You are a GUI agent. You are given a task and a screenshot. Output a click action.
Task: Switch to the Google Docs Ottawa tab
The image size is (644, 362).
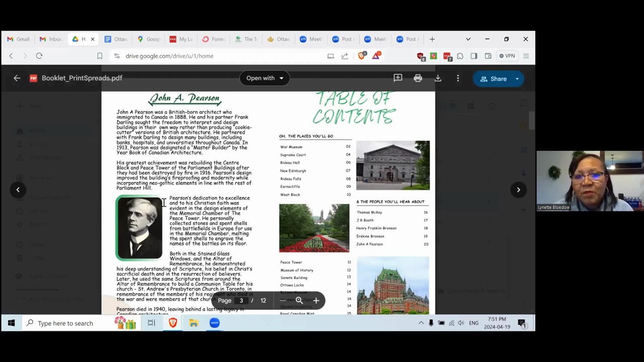(116, 39)
